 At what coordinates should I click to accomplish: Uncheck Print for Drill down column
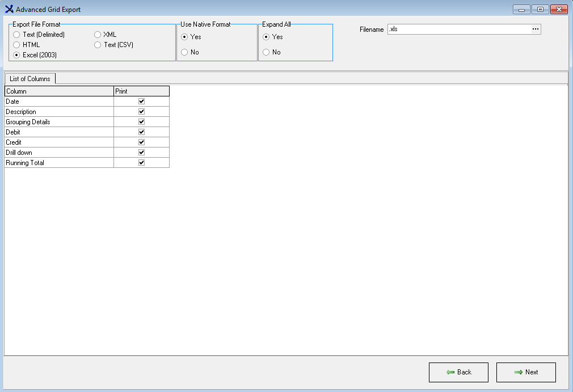[142, 153]
